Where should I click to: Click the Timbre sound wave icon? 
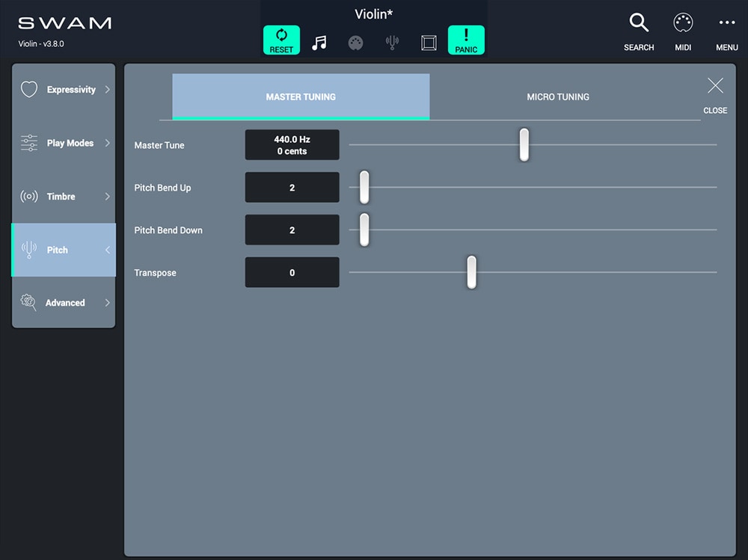pos(29,196)
